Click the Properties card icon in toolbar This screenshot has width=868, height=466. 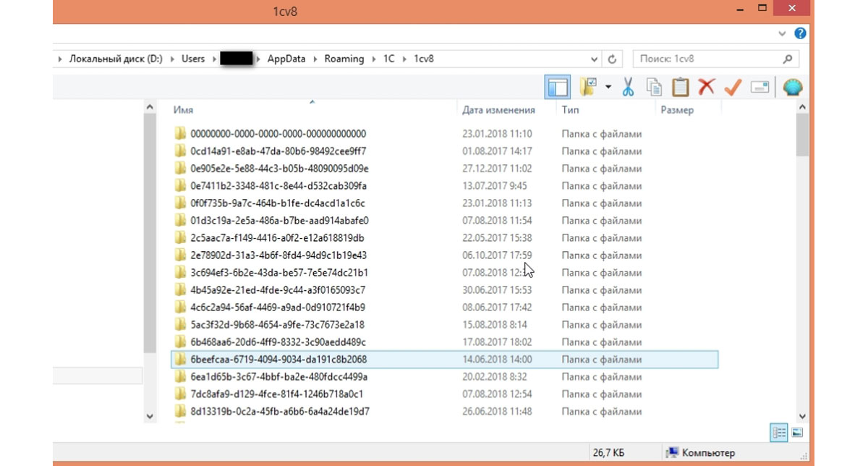coord(759,88)
